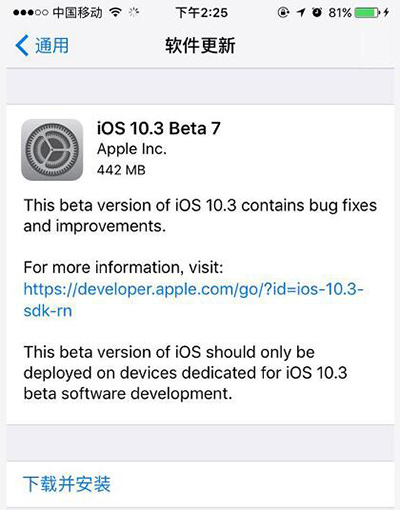Tap the Settings gear app icon
The height and width of the screenshot is (510, 400).
(52, 150)
